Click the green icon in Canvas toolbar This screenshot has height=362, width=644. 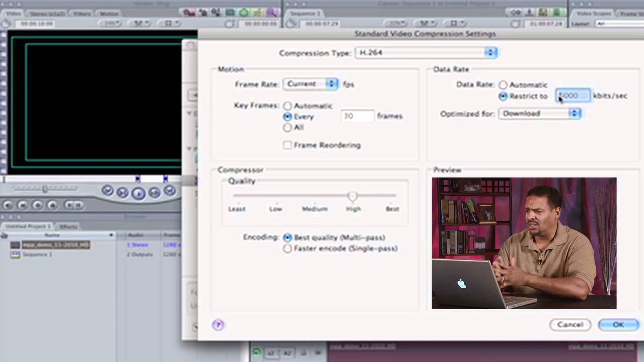[x=556, y=13]
